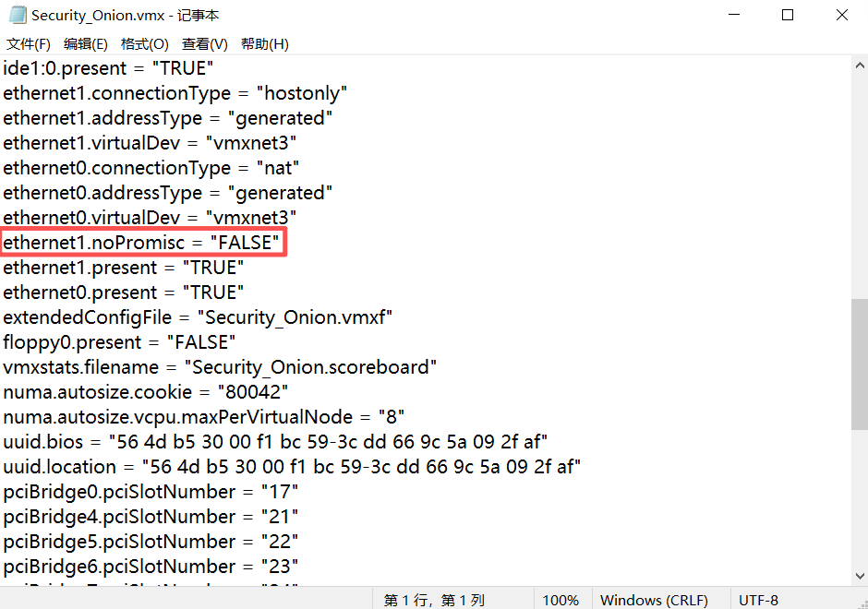
Task: Close the Security_Onion.vmx window
Action: click(841, 15)
